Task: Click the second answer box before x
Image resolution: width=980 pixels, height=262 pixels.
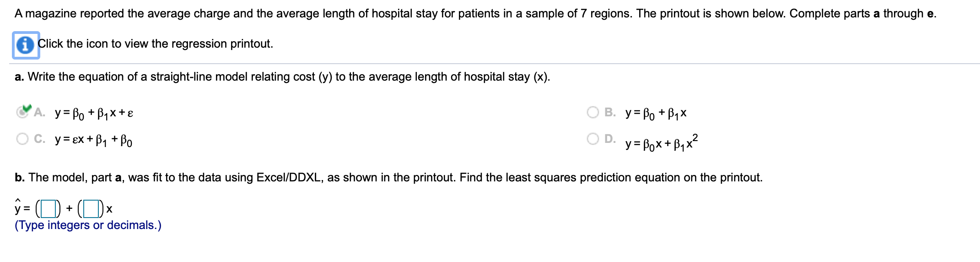Action: click(x=91, y=209)
